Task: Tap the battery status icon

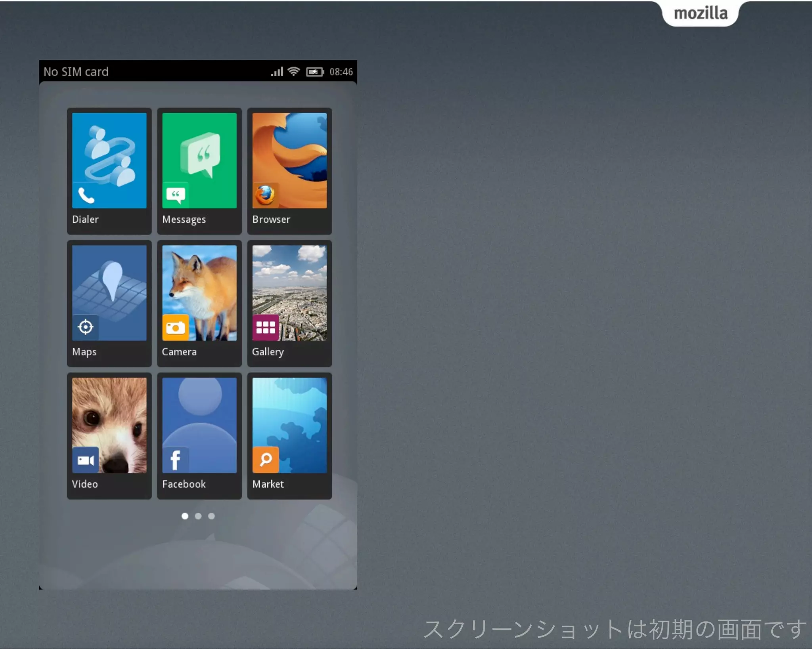Action: tap(315, 72)
